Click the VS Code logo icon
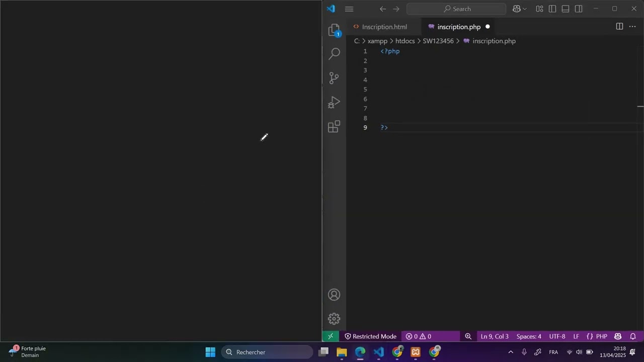This screenshot has width=644, height=362. 331,9
